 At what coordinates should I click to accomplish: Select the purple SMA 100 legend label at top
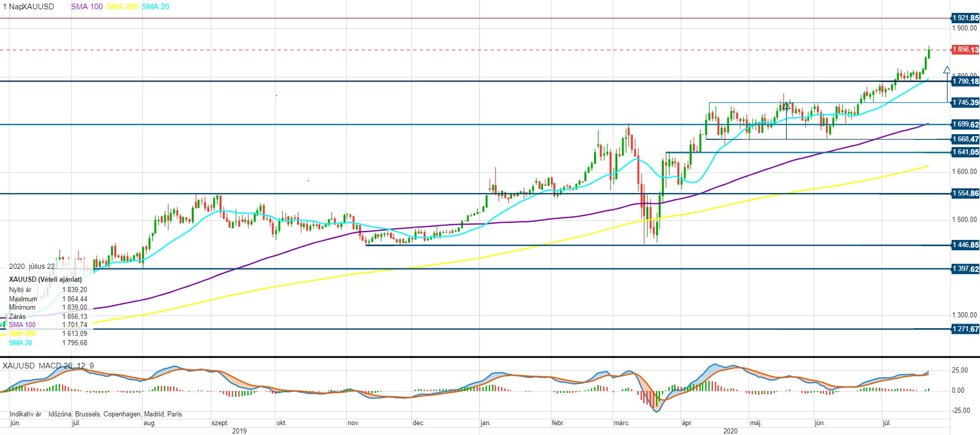(87, 7)
